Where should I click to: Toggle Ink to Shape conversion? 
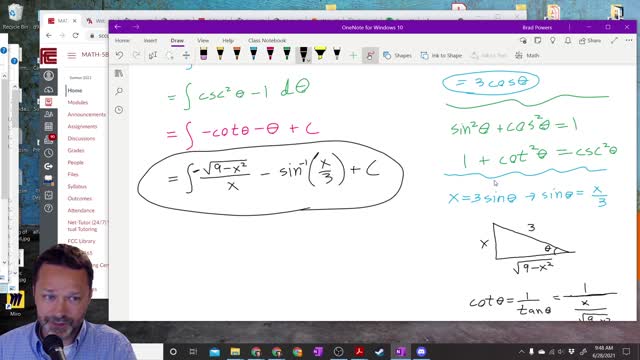click(x=441, y=56)
